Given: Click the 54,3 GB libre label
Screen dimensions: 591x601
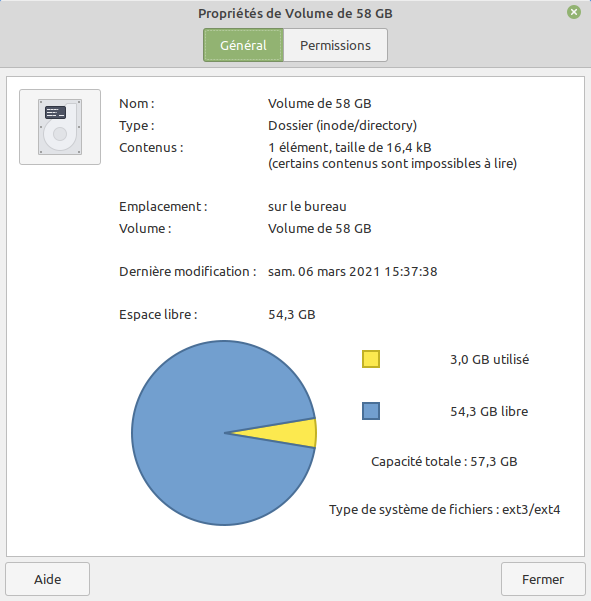Looking at the screenshot, I should (489, 411).
